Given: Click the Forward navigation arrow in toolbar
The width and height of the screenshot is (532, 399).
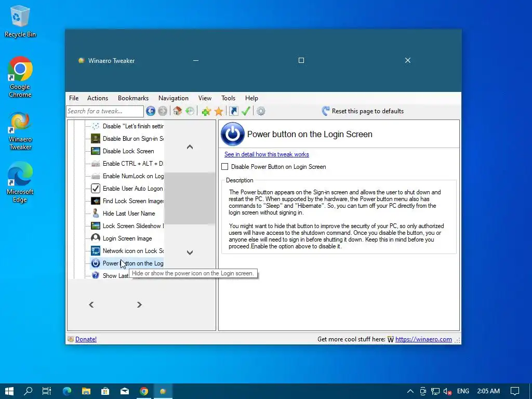Looking at the screenshot, I should point(163,111).
